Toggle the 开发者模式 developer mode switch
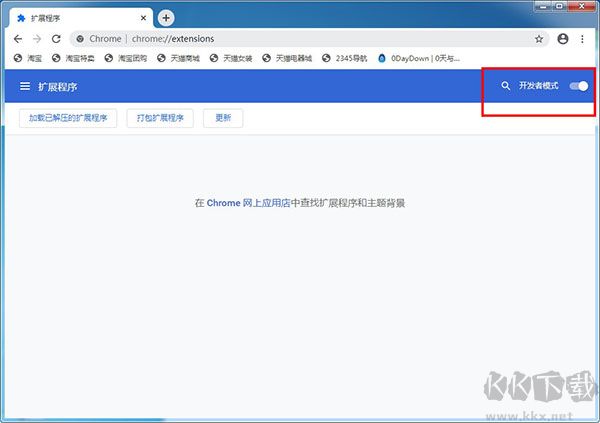The height and width of the screenshot is (423, 600). click(578, 87)
